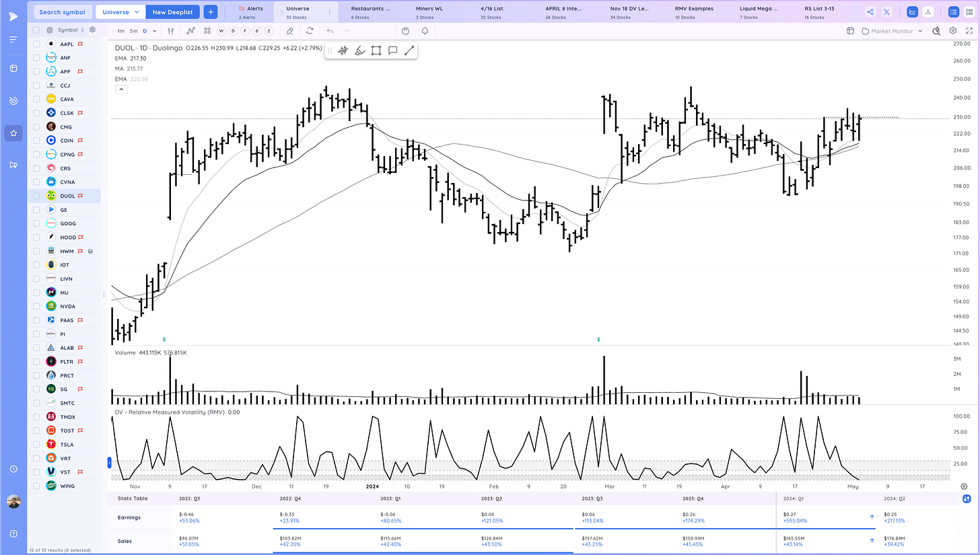This screenshot has width=980, height=555.
Task: Open the quick search lightning magnifier
Action: [x=937, y=31]
